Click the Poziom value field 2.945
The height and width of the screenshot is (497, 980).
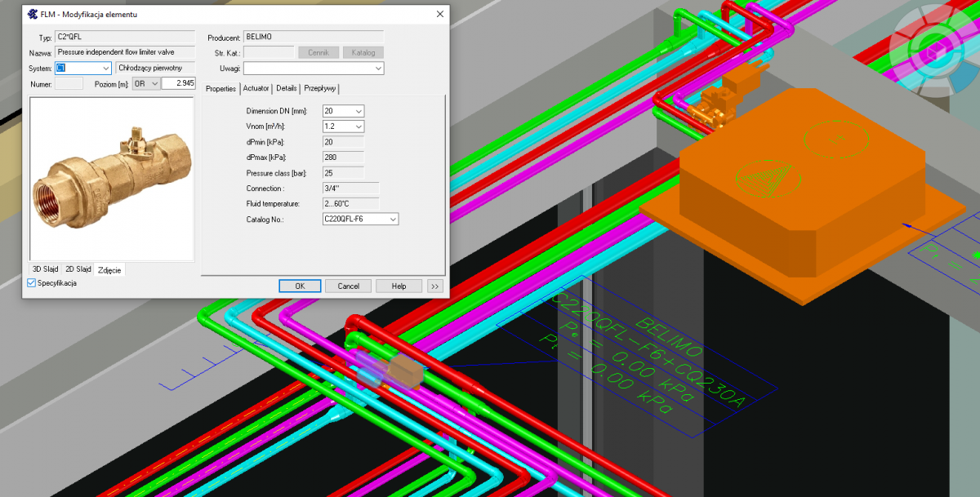tap(178, 83)
